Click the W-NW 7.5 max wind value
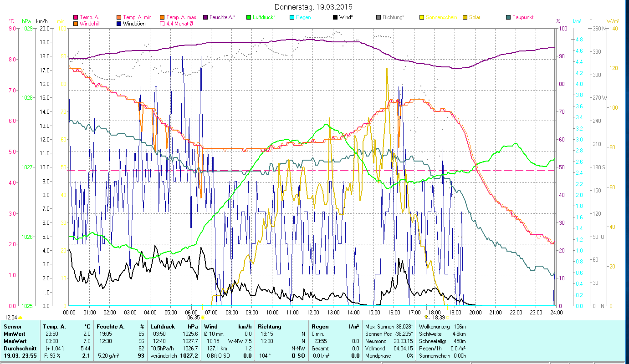Screen dimensions: 629x364 coord(240,341)
